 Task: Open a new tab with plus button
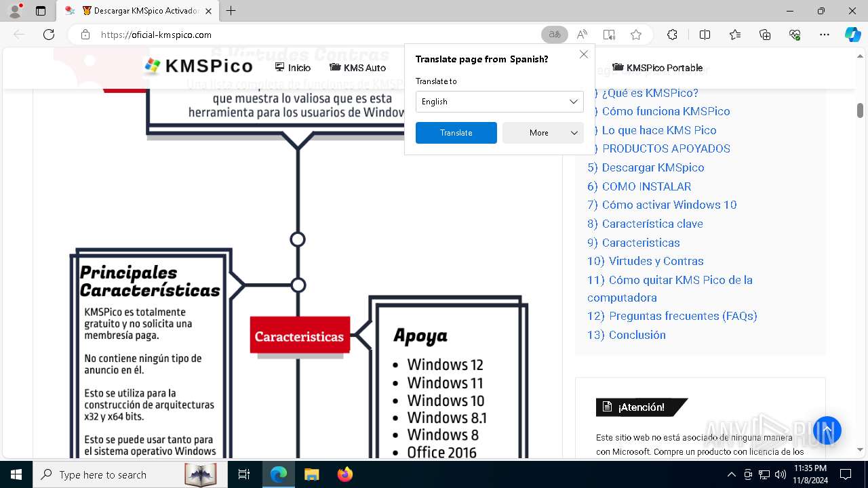(231, 11)
